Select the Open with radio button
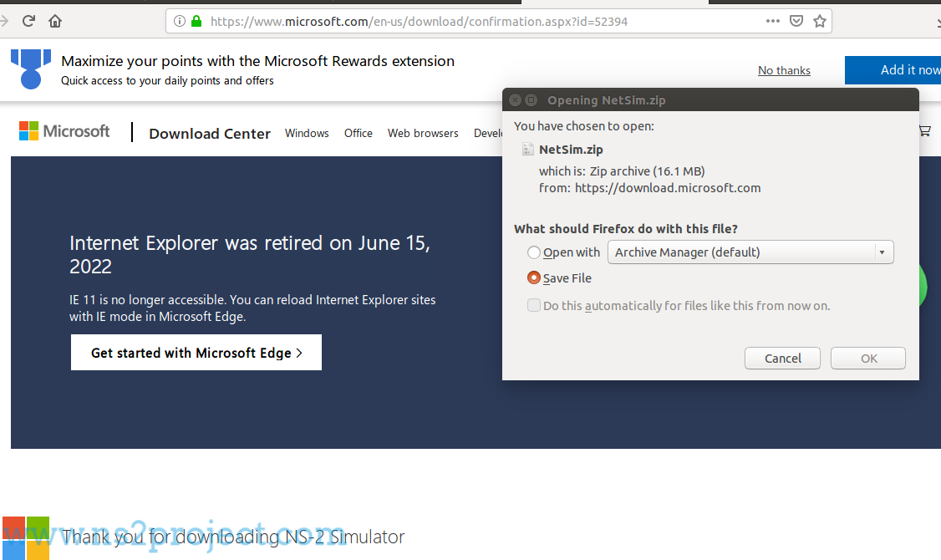The width and height of the screenshot is (941, 560). click(533, 252)
